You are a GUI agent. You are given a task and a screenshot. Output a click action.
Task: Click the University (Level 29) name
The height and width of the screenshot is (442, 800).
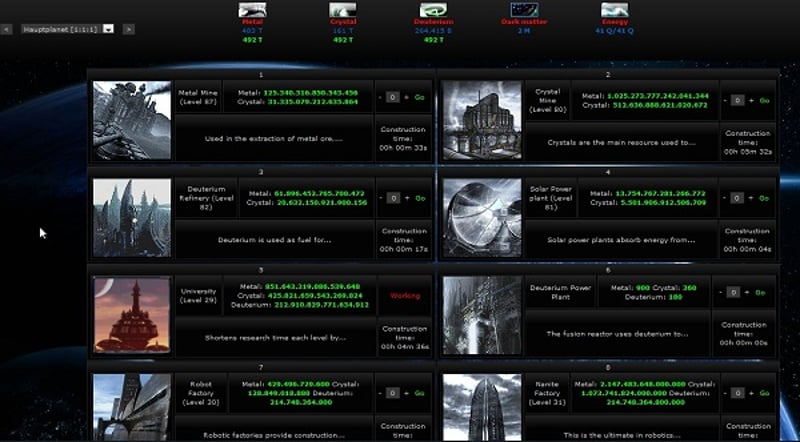(198, 296)
